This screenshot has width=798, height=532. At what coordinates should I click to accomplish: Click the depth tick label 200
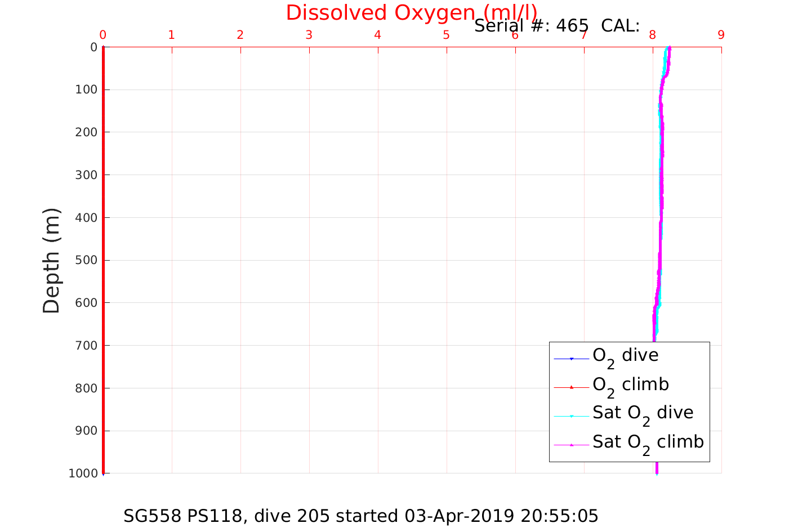86,132
